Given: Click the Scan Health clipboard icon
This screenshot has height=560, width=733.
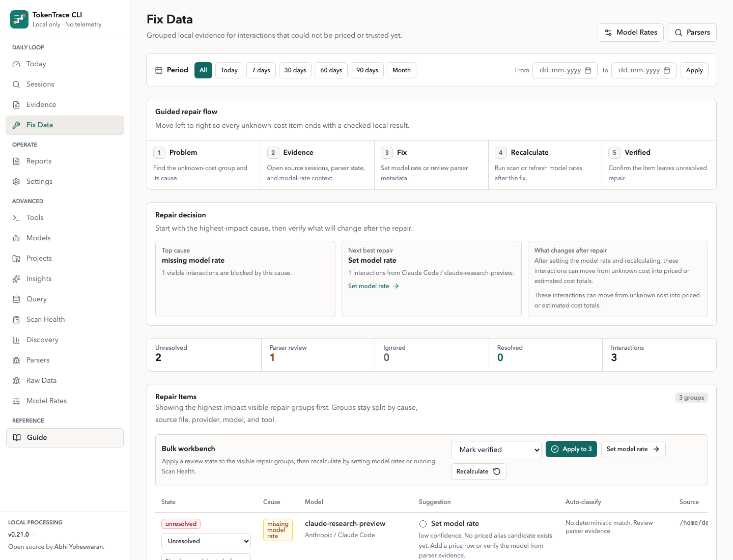Looking at the screenshot, I should [x=16, y=320].
